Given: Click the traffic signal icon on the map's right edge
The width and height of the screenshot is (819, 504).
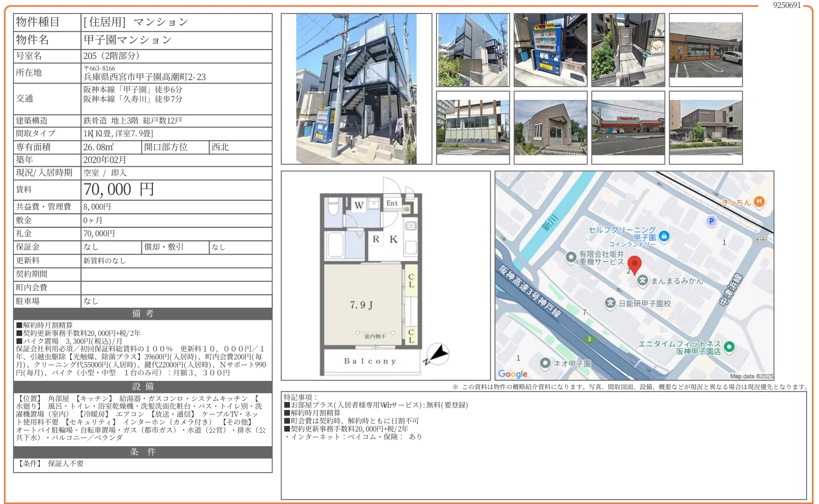Looking at the screenshot, I should pyautogui.click(x=761, y=239).
